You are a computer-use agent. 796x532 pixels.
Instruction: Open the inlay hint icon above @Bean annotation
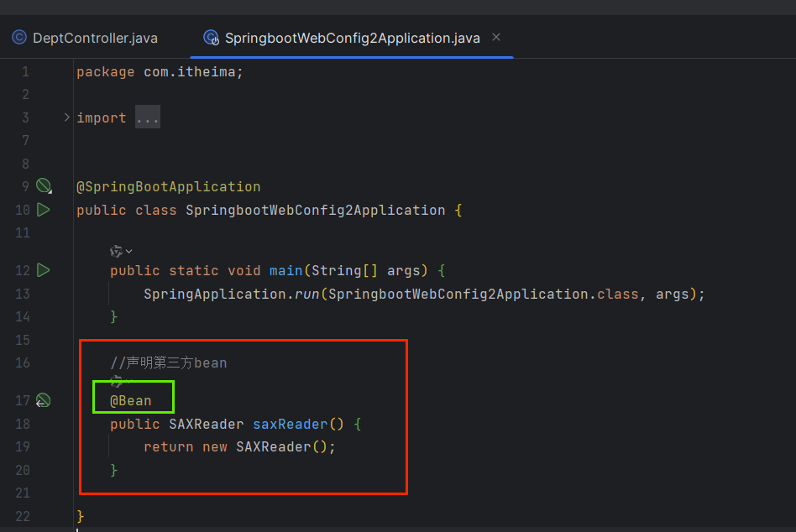pos(121,380)
